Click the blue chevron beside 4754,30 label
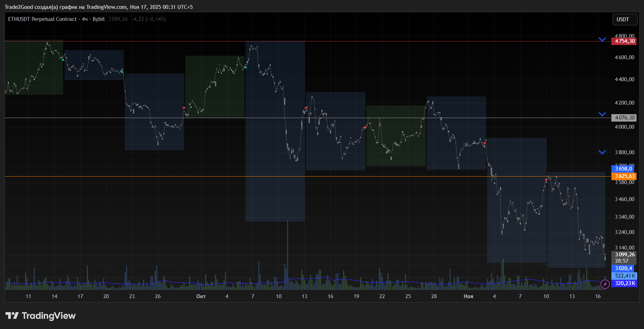Screen dimensions: 644x329 click(x=602, y=39)
